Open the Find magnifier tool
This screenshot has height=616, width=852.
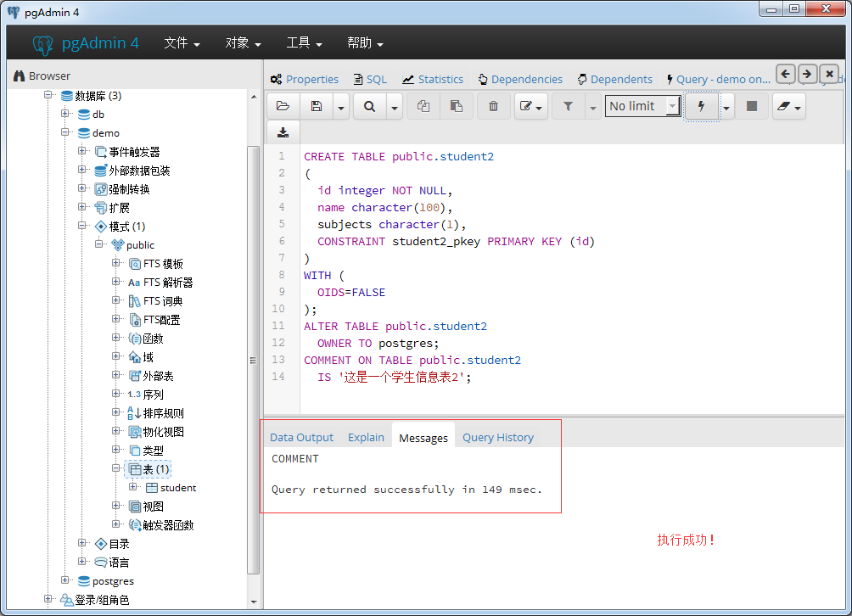[x=369, y=106]
